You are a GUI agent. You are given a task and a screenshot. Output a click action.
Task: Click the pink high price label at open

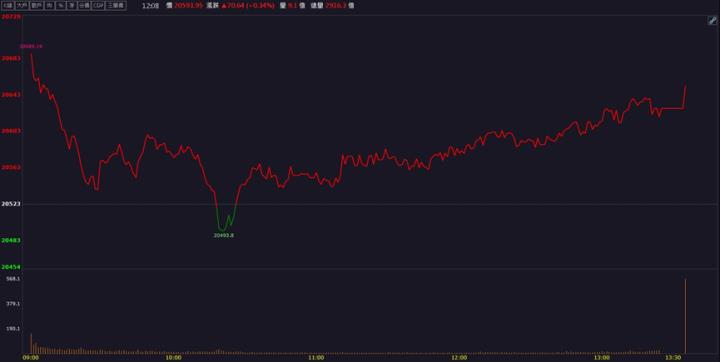coord(31,46)
